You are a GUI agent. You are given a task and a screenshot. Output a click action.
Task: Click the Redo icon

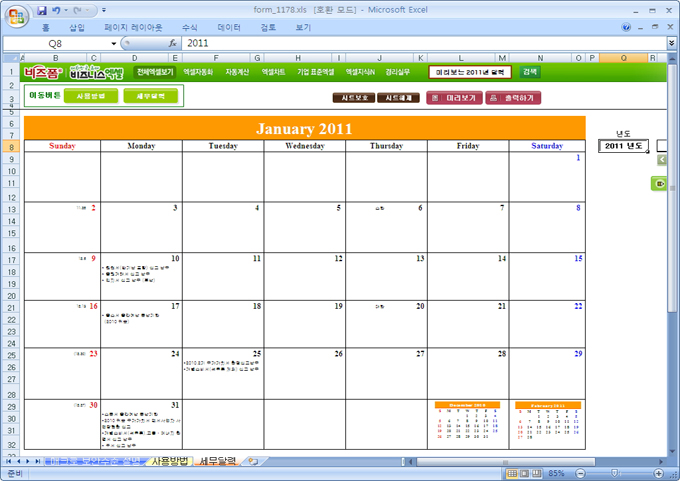(77, 10)
